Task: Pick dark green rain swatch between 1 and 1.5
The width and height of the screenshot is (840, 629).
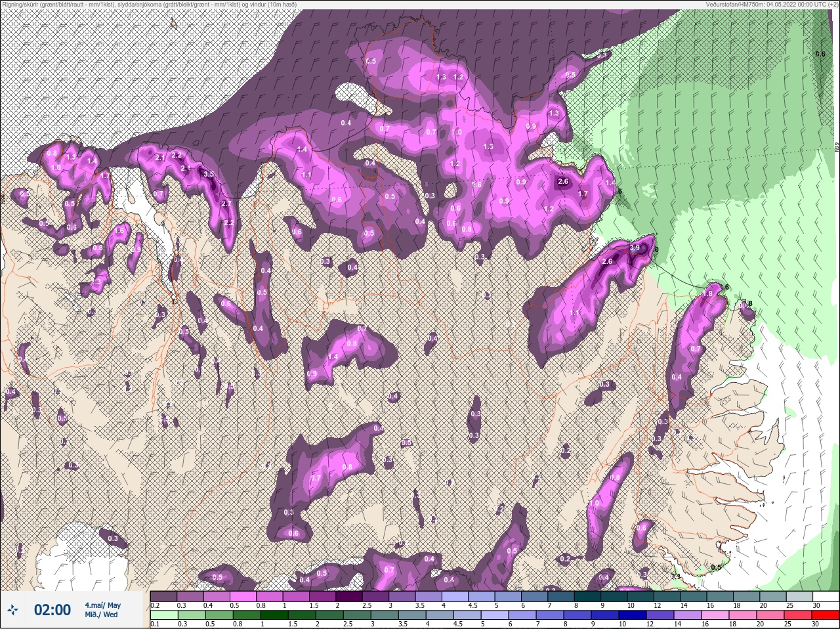Action: (273, 615)
